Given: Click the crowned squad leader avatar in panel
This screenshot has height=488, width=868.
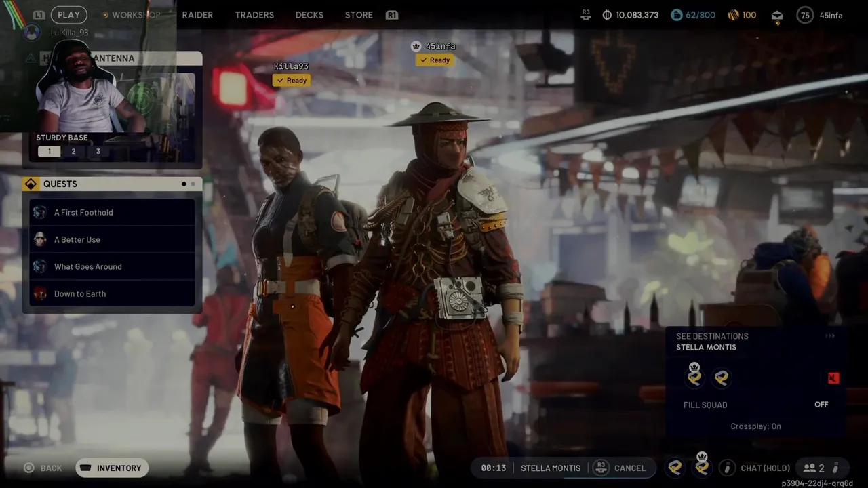Looking at the screenshot, I should point(694,376).
